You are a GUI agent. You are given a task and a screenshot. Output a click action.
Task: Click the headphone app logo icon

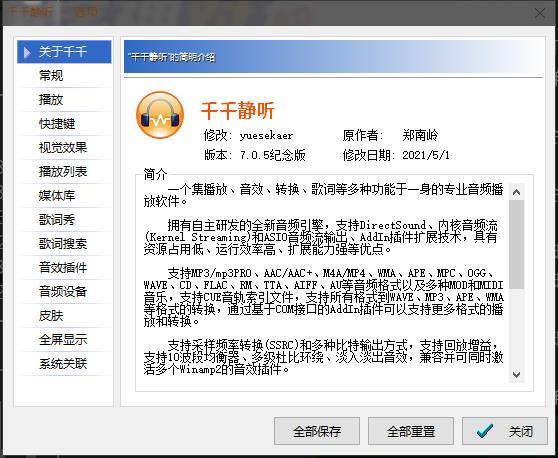click(160, 115)
